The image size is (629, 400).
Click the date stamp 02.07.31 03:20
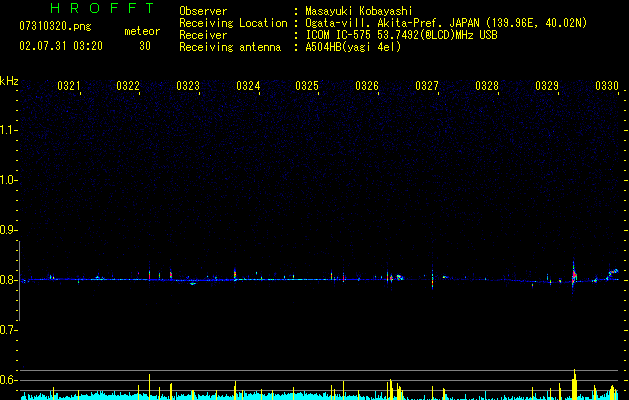[x=61, y=46]
